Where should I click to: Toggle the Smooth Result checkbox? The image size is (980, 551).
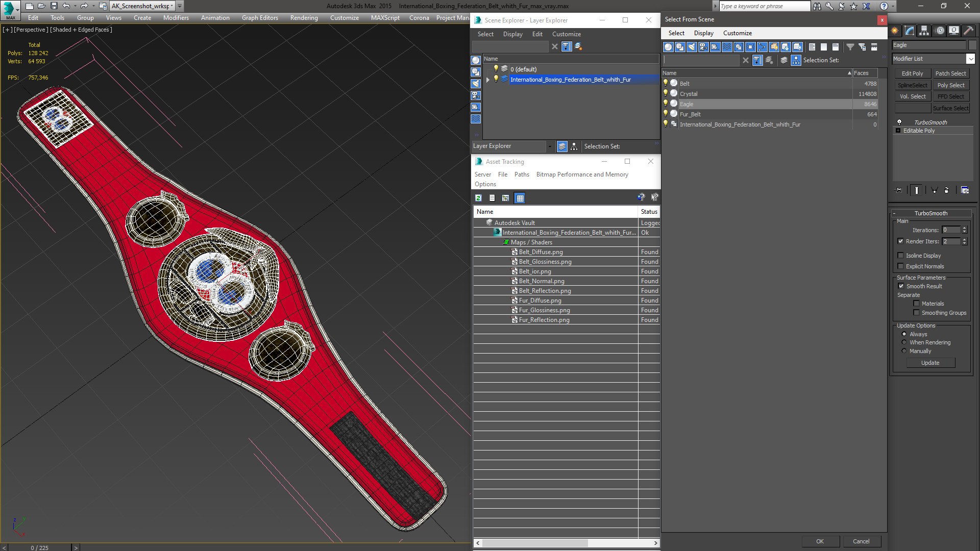coord(901,286)
